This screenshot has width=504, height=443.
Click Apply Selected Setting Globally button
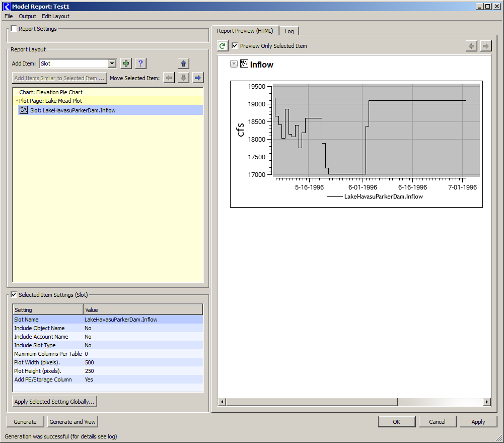pyautogui.click(x=54, y=402)
